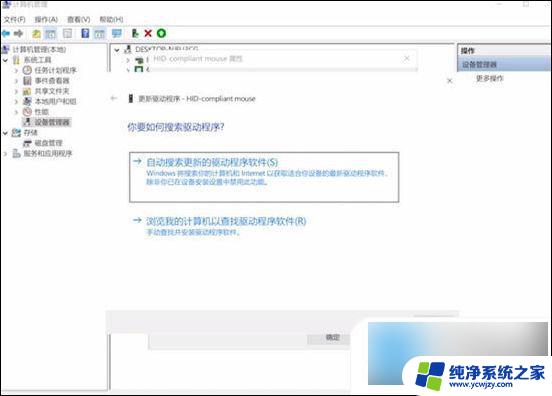
Task: Choose 自动搜索更新的驱动程序软件(S) option
Action: (264, 177)
